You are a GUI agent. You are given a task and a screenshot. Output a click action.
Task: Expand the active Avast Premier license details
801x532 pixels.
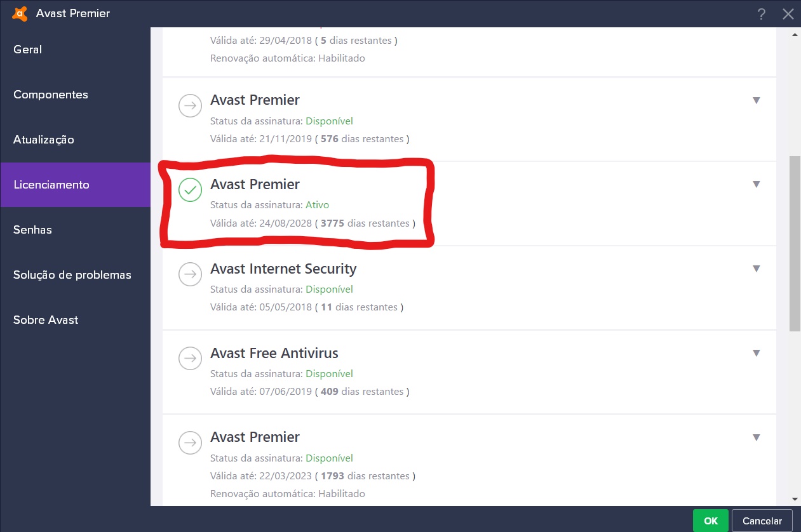(756, 185)
